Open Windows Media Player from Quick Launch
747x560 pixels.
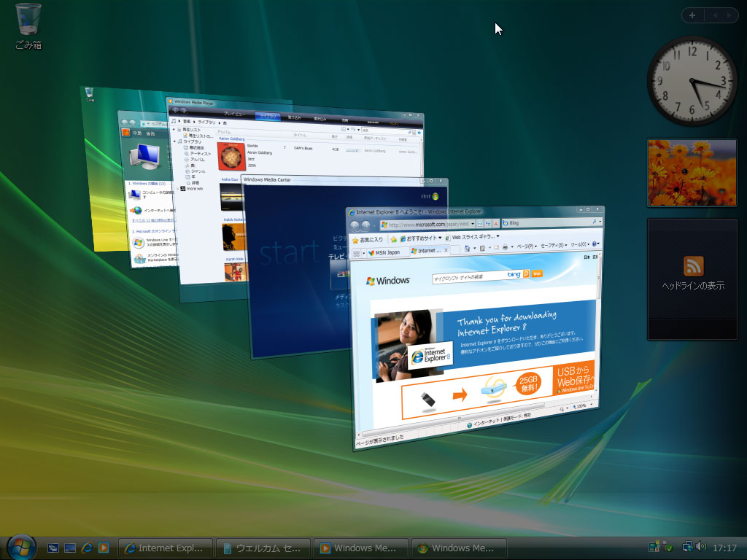tap(104, 548)
